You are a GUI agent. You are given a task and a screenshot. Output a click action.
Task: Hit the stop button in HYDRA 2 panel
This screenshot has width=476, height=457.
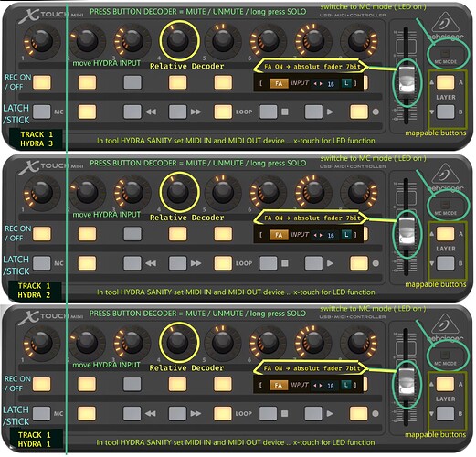269,263
